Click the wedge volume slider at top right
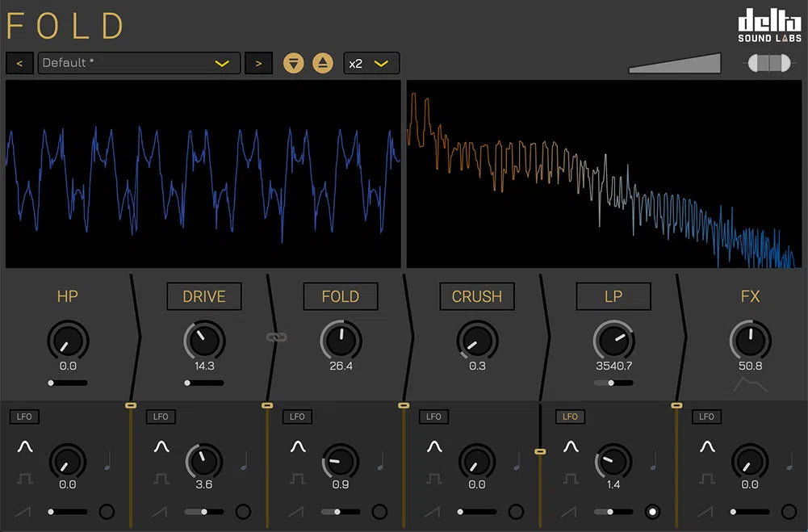 674,62
